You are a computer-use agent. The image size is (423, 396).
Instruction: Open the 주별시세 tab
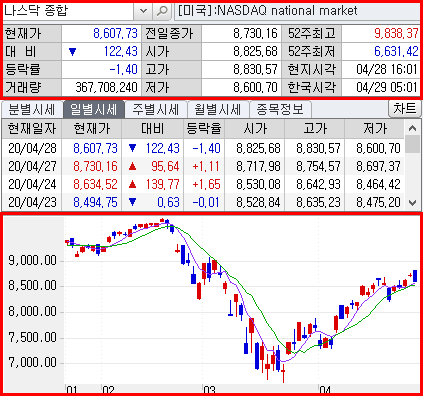pos(156,110)
